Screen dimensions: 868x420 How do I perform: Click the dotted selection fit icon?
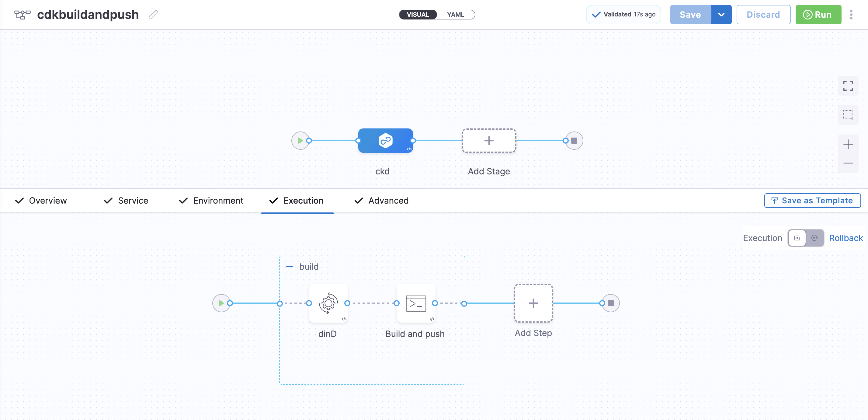pyautogui.click(x=848, y=115)
